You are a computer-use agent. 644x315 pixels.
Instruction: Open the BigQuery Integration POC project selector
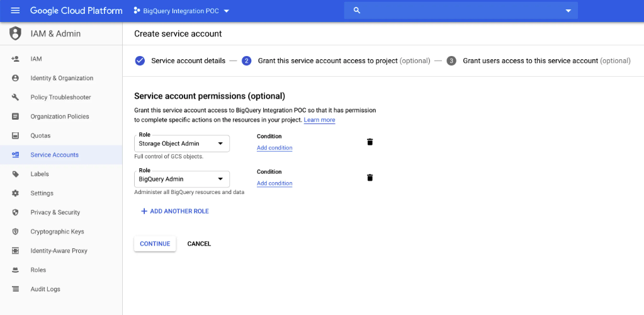pos(181,11)
